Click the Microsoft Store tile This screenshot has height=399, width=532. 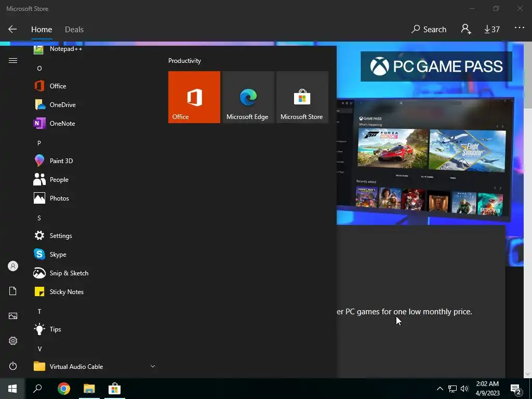coord(302,97)
